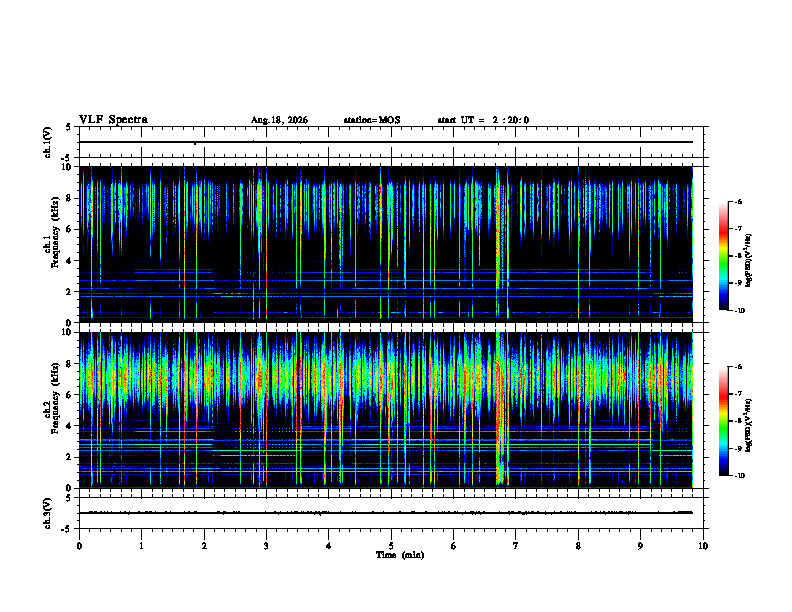The image size is (792, 612).
Task: Click time axis tick label "1"
Action: [141, 546]
